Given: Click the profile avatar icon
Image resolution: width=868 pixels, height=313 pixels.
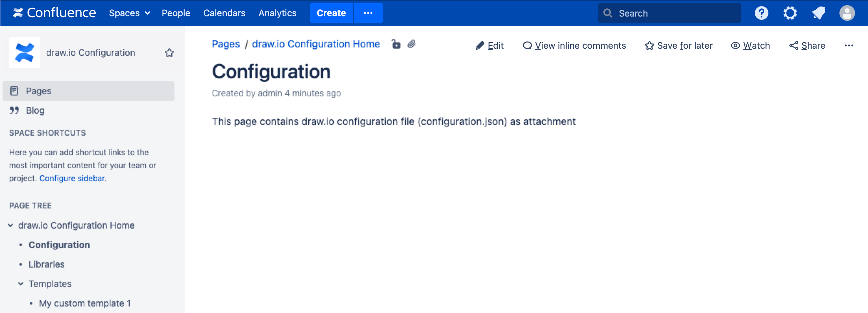Looking at the screenshot, I should tap(847, 13).
